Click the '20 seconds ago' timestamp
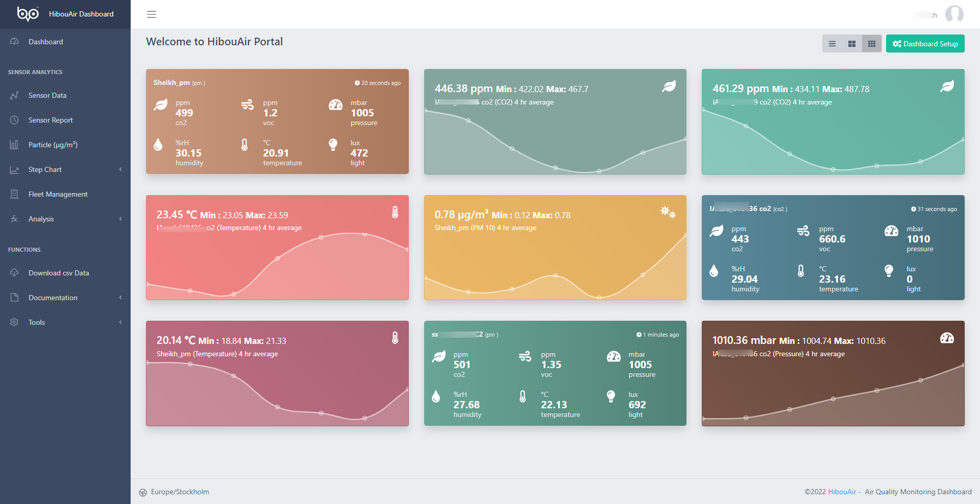Screen dimensions: 980x504 click(377, 83)
